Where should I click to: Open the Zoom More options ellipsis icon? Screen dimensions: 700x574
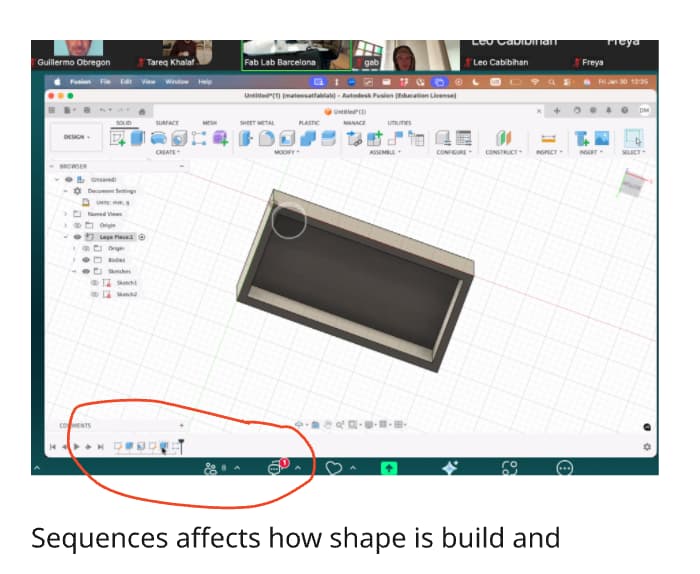(565, 468)
